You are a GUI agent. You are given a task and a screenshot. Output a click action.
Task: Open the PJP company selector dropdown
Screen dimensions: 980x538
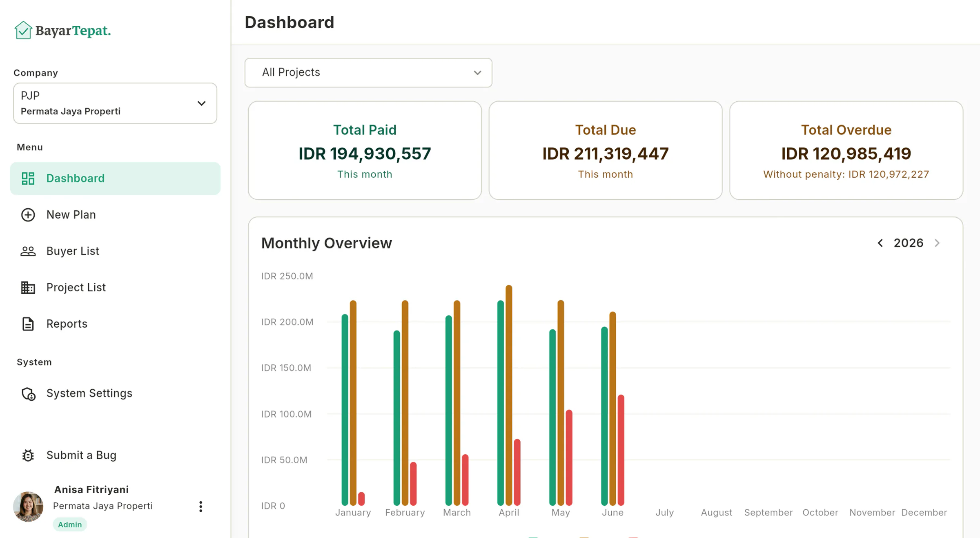(115, 103)
